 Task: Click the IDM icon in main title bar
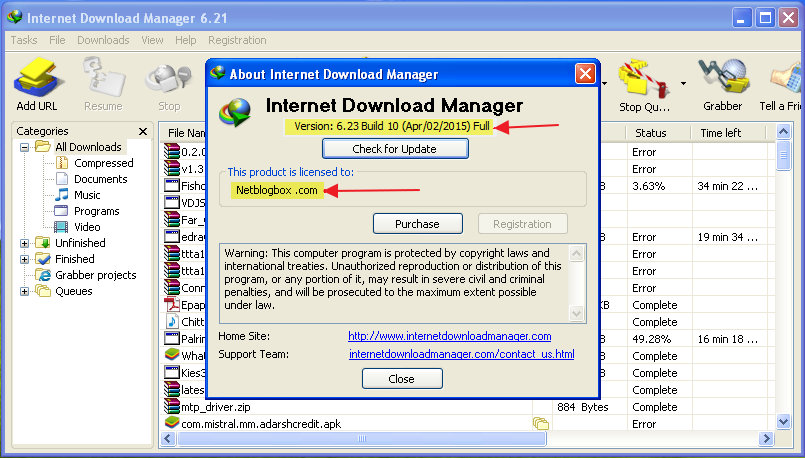15,17
